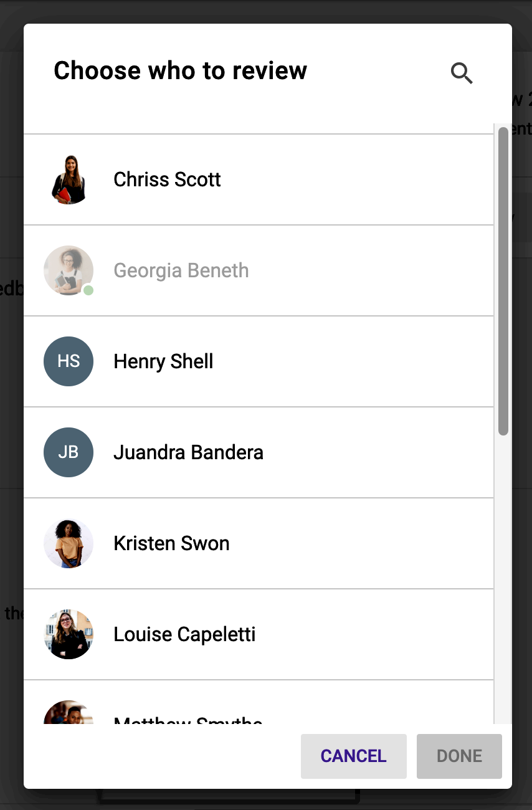Click the vertical scrollbar thumb
The height and width of the screenshot is (810, 532).
[503, 281]
